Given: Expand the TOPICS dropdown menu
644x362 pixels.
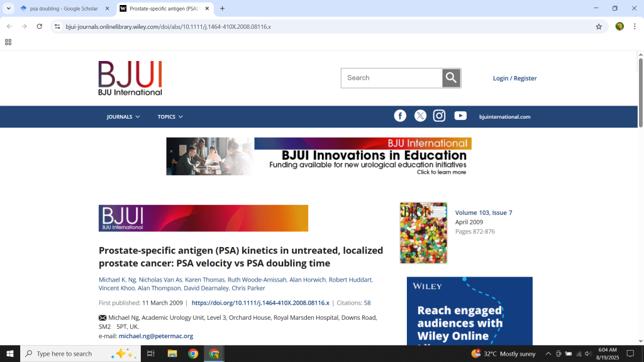Looking at the screenshot, I should [170, 117].
